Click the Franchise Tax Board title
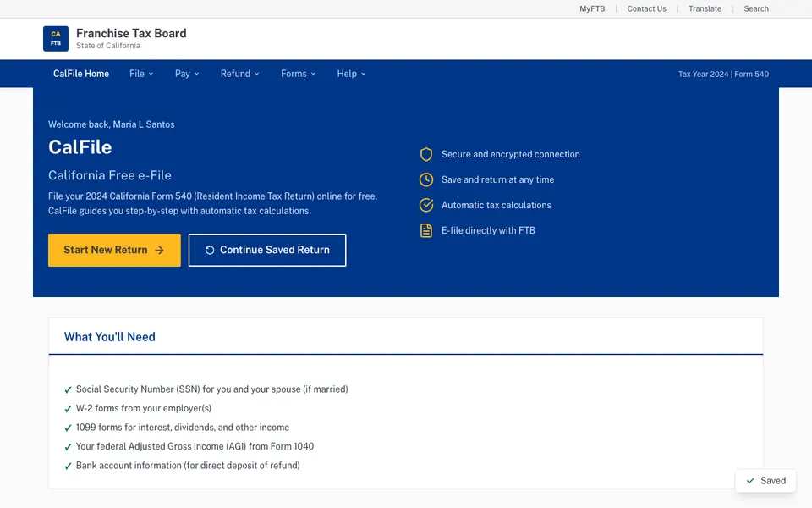812x508 pixels. pos(131,33)
